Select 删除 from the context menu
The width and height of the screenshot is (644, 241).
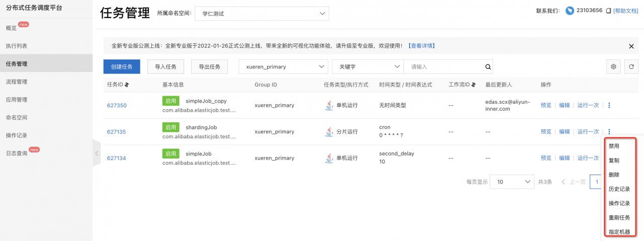(x=614, y=175)
